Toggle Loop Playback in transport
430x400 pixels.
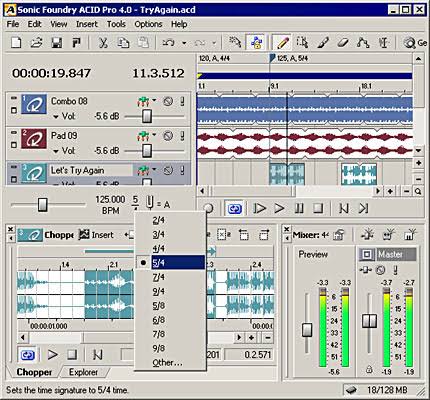pyautogui.click(x=234, y=209)
